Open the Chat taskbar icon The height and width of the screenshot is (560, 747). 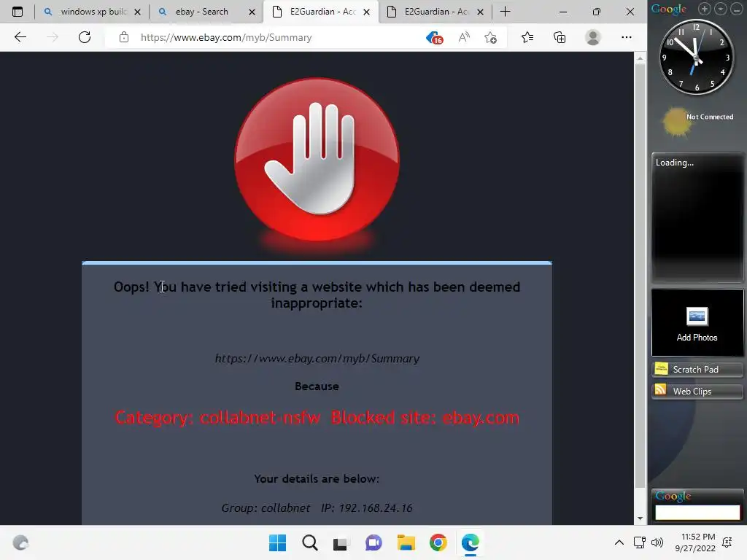point(374,542)
